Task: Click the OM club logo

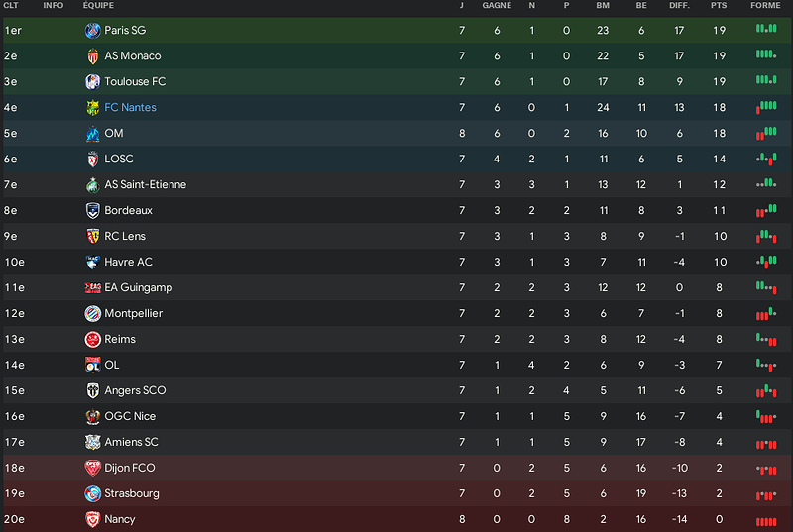Action: tap(92, 134)
